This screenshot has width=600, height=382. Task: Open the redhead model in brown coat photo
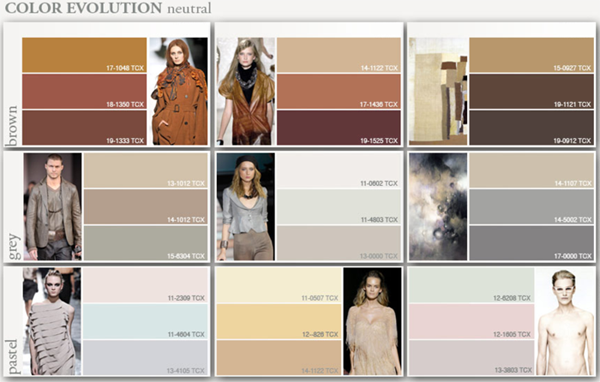179,91
